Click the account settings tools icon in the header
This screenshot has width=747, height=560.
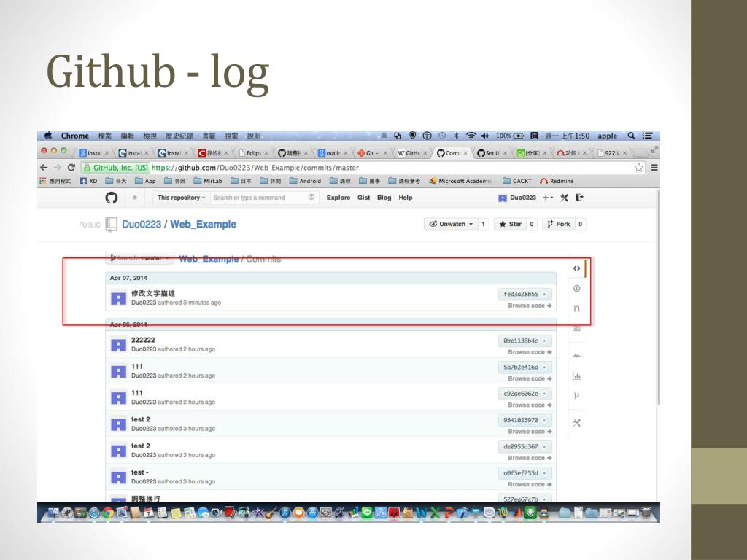(564, 198)
